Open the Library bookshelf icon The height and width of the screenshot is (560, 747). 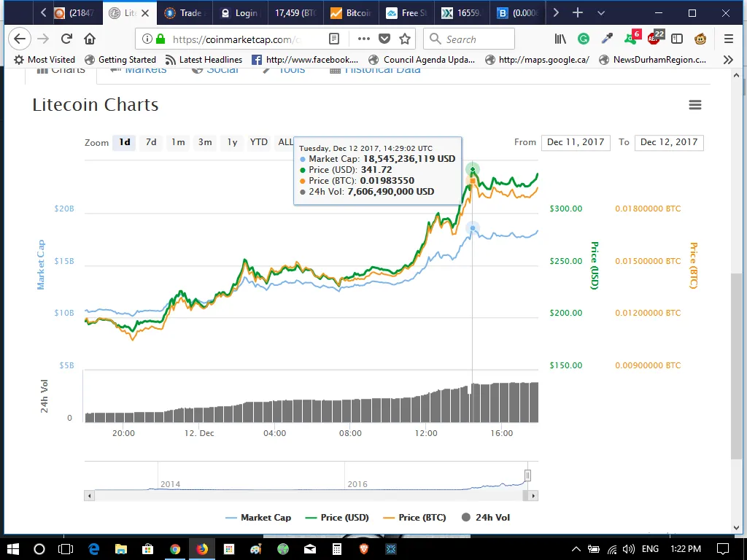(x=560, y=39)
